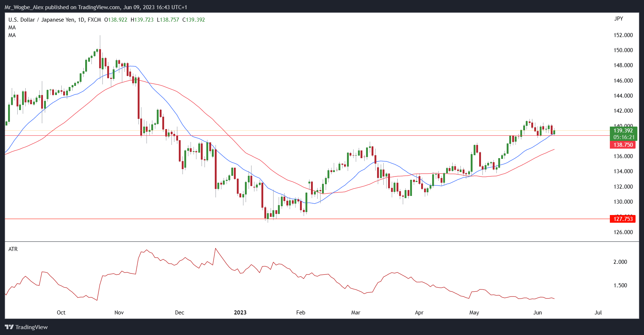Select the first MA indicator label
Viewport: 644px width, 335px height.
[12, 28]
